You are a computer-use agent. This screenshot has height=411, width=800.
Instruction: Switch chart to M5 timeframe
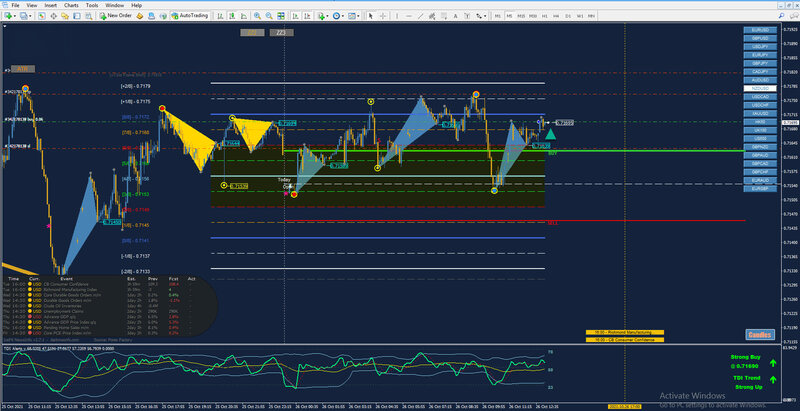(x=509, y=16)
